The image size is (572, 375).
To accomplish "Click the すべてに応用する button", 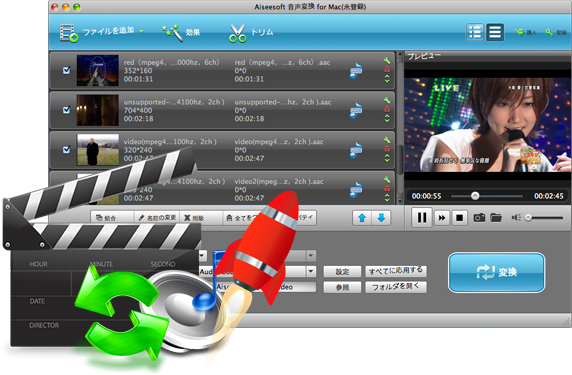I will click(396, 271).
